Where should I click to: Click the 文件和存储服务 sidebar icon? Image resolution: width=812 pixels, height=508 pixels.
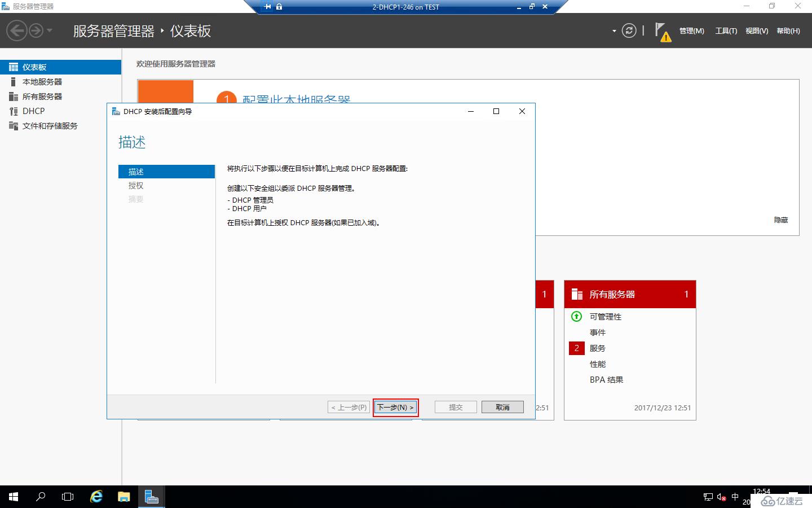(14, 126)
